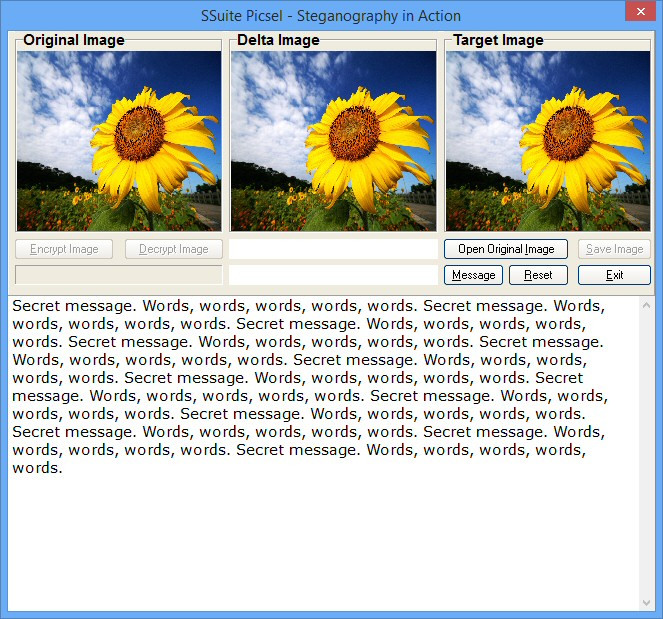Viewport: 663px width, 619px height.
Task: Click the Original Image group label
Action: tap(74, 40)
